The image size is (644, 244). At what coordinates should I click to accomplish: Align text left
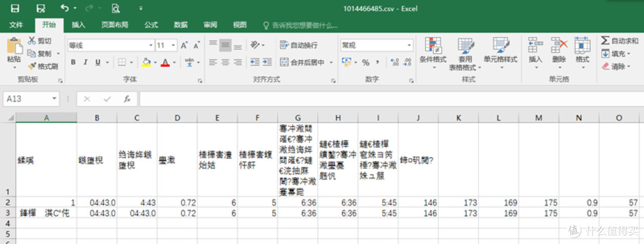(213, 62)
